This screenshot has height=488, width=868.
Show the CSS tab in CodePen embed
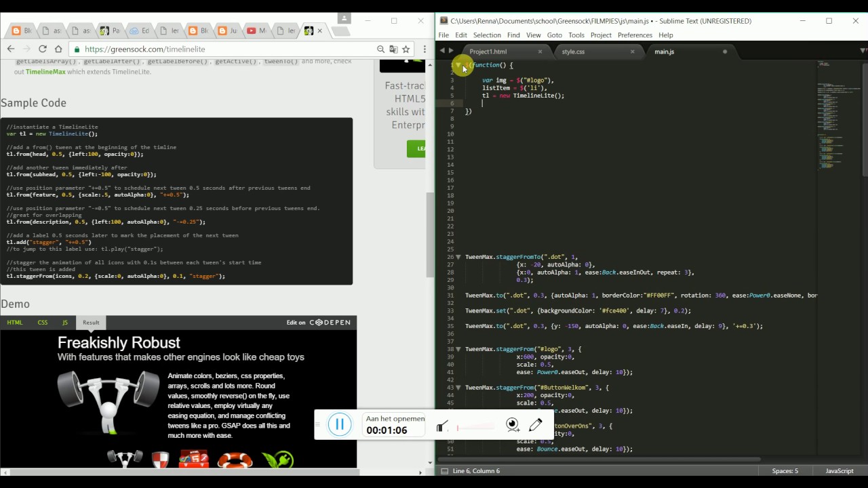point(43,323)
